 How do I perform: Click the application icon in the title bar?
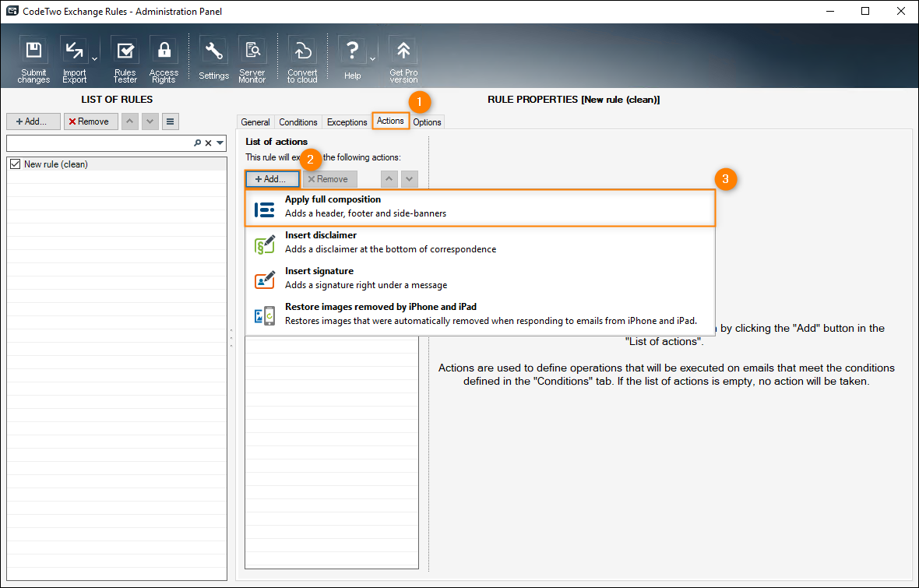click(x=12, y=11)
